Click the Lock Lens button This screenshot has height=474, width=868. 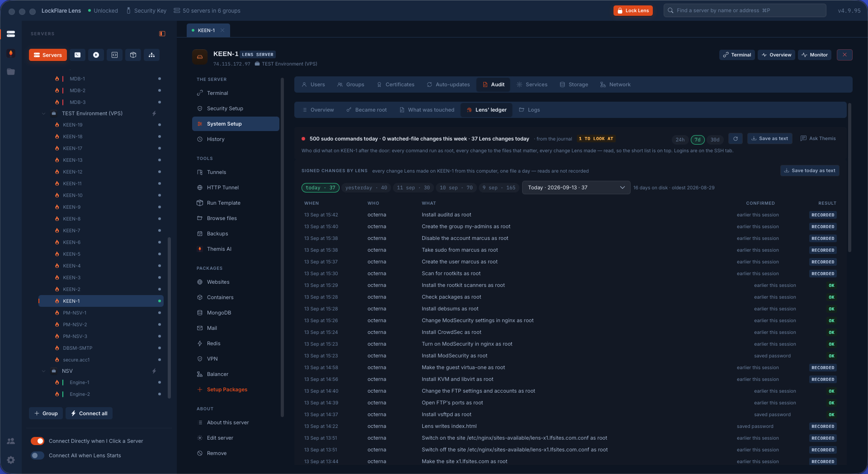pos(633,10)
